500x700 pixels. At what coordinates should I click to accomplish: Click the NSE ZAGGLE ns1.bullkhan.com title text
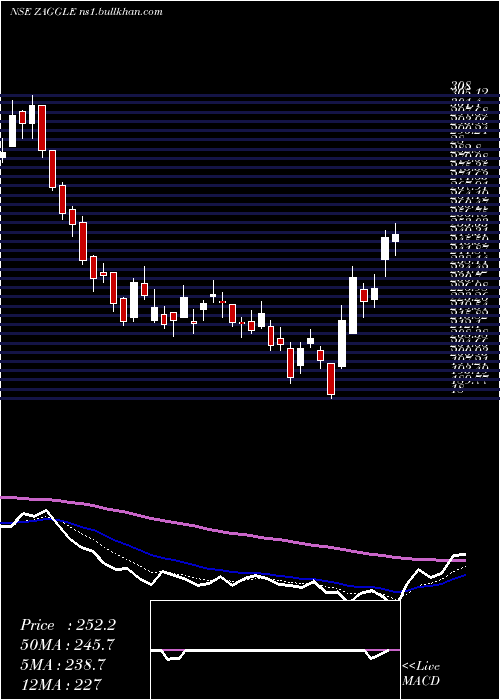(x=86, y=12)
